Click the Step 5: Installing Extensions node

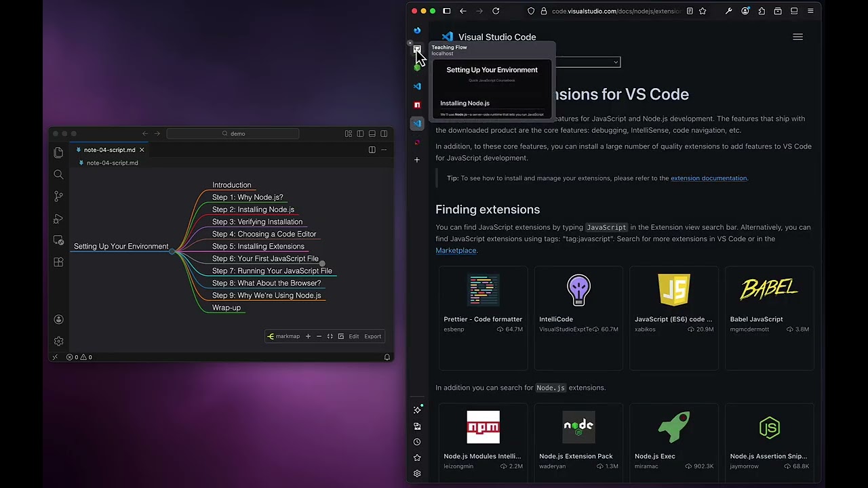tap(258, 246)
